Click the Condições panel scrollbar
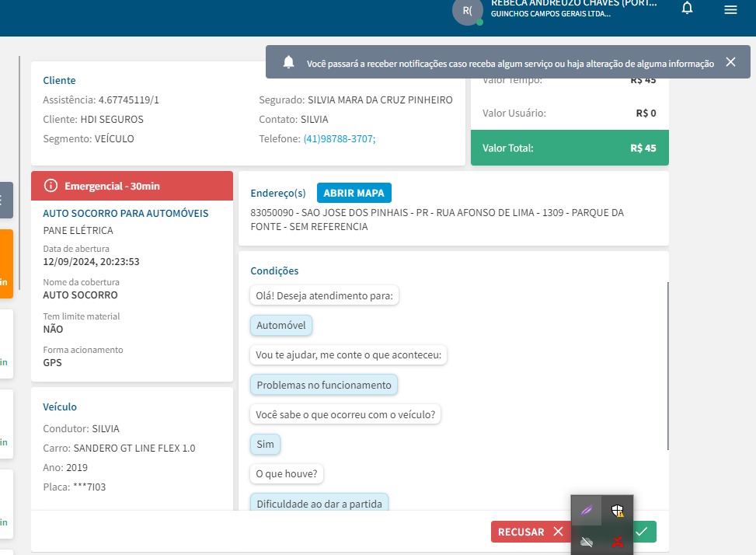Image resolution: width=756 pixels, height=555 pixels. 667,365
